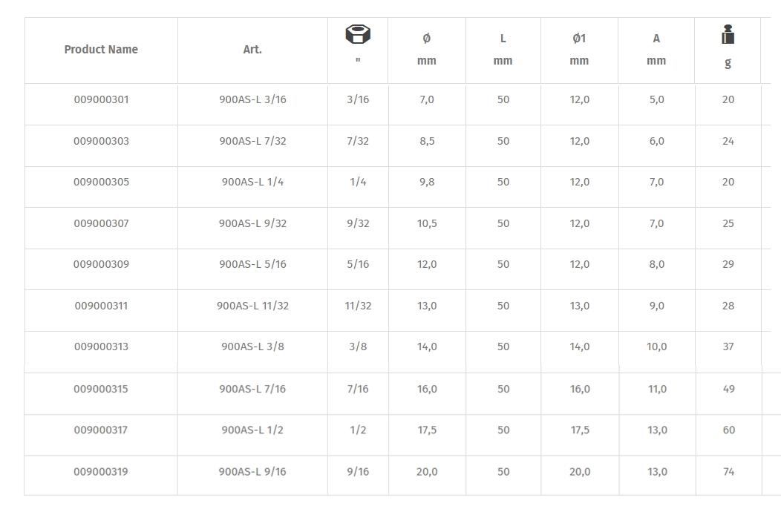This screenshot has height=532, width=781.
Task: Click article 900AS-L 5/16
Action: click(x=252, y=264)
